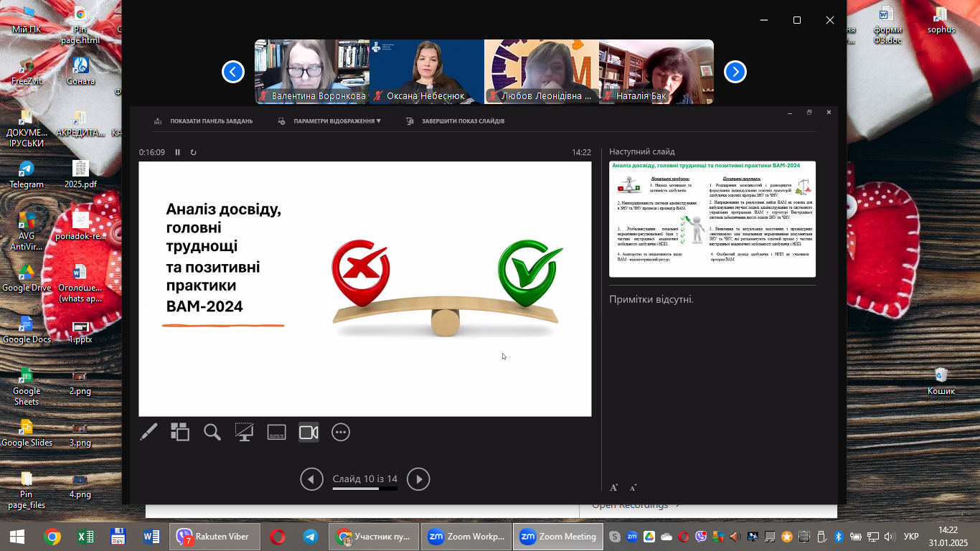
Task: Toggle the black screen slideshow icon
Action: coord(245,432)
